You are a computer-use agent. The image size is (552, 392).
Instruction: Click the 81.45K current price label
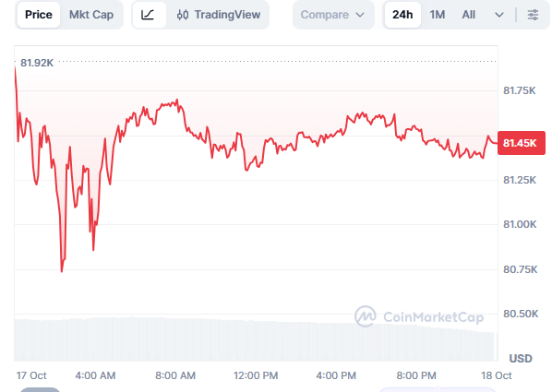tap(522, 143)
